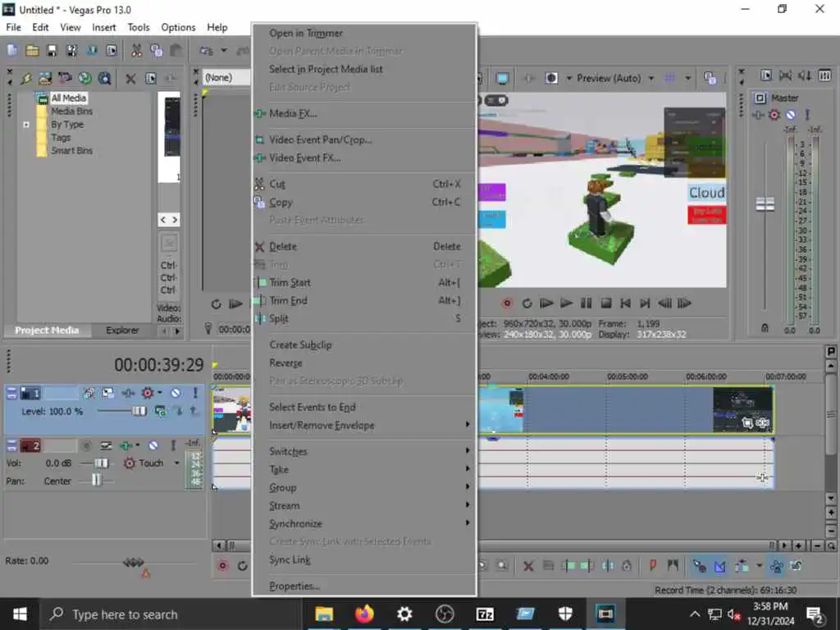Toggle Mute on audio track 2
Viewport: 840px width, 630px height.
(153, 445)
